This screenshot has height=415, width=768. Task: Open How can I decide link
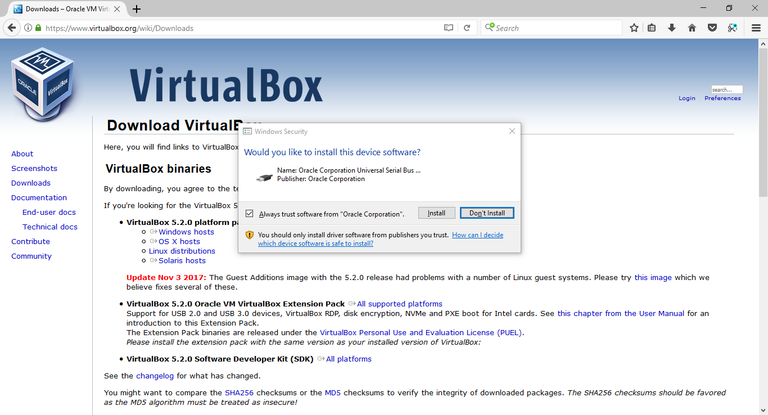tap(381, 239)
